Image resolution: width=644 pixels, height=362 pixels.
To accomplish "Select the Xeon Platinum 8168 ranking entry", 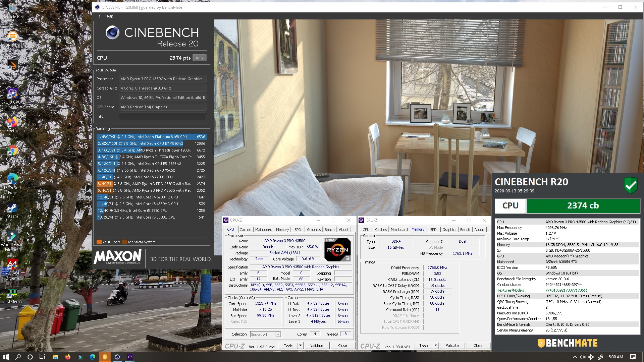I will point(151,137).
